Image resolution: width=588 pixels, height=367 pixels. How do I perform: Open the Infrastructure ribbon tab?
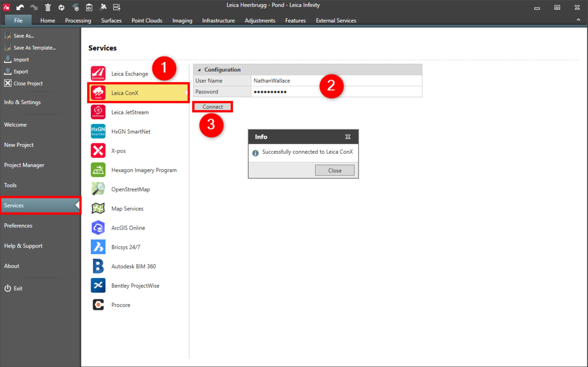pyautogui.click(x=218, y=20)
